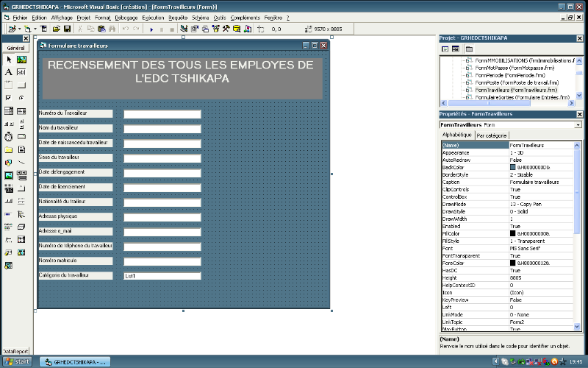The width and height of the screenshot is (588, 368).
Task: Select the CheckBox control in toolbox
Action: (x=9, y=98)
